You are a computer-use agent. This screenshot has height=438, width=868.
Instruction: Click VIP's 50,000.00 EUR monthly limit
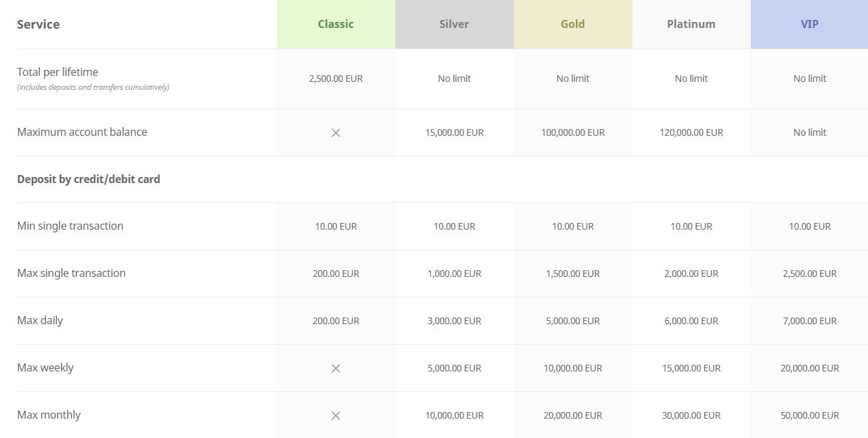(809, 415)
